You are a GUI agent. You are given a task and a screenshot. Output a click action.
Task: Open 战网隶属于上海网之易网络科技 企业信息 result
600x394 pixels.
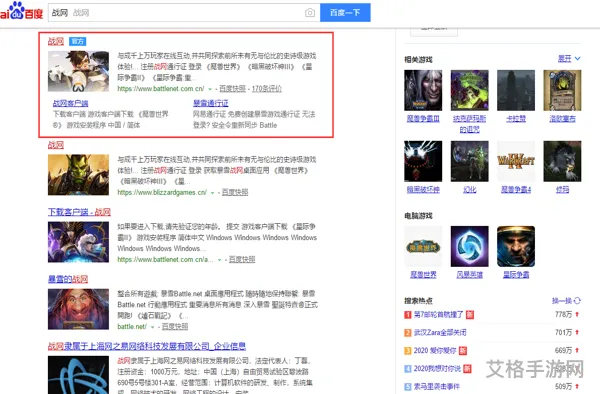pos(147,346)
